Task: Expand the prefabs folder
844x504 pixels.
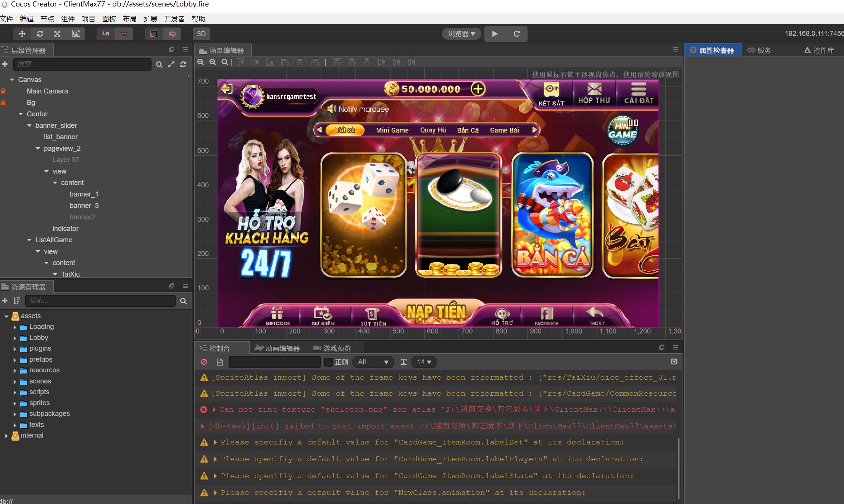Action: coord(15,360)
